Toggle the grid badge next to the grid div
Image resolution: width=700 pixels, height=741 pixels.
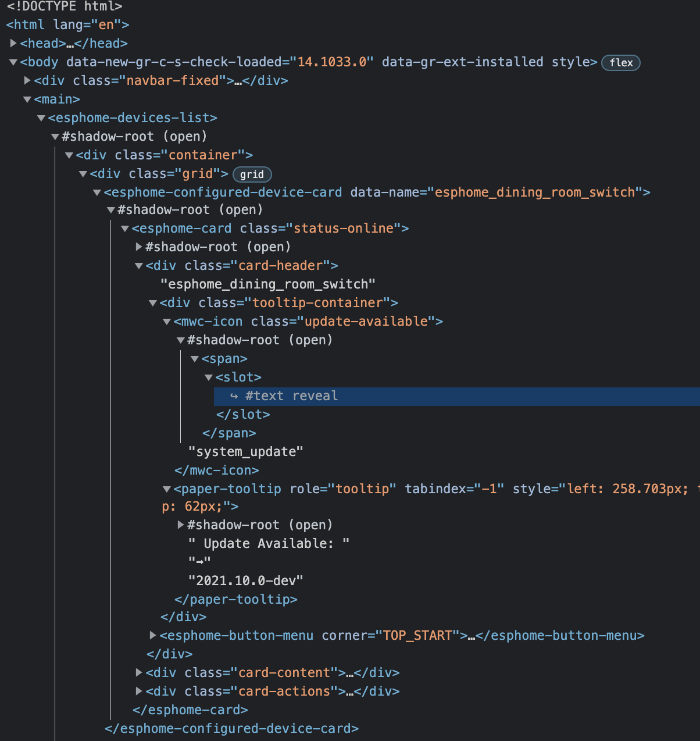(252, 174)
